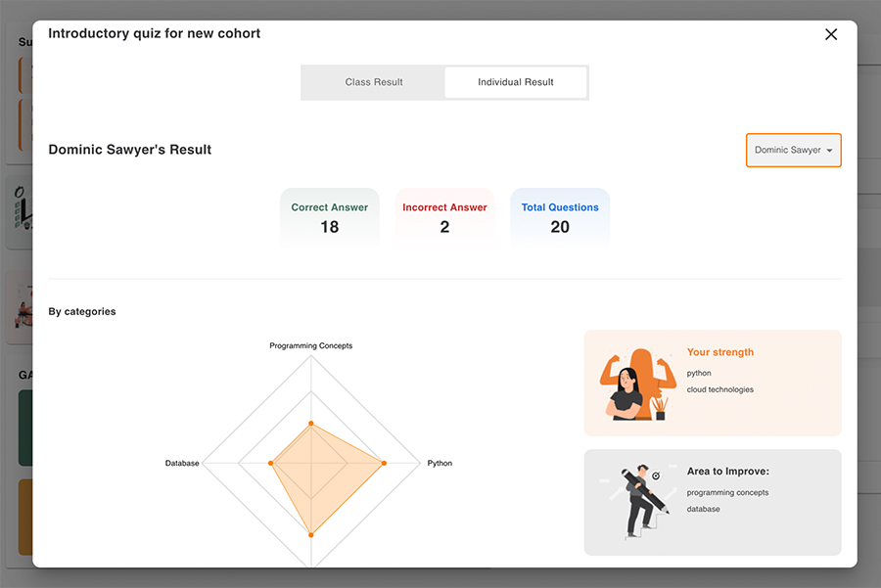
Task: Click the Database axis label
Action: (182, 463)
